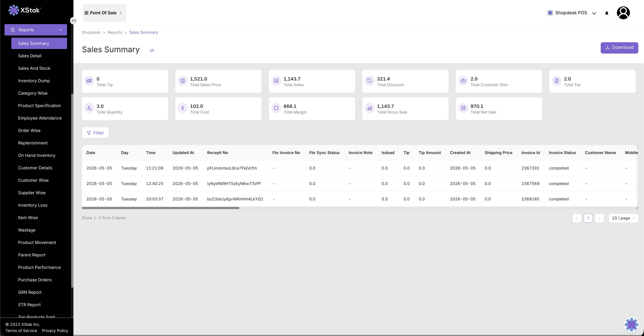Collapse the sidebar with the arrows toggle

73,21
